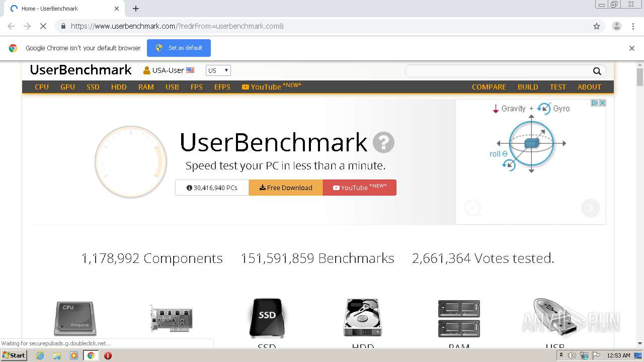The image size is (644, 362).
Task: Open the USB menu item
Action: pos(172,87)
